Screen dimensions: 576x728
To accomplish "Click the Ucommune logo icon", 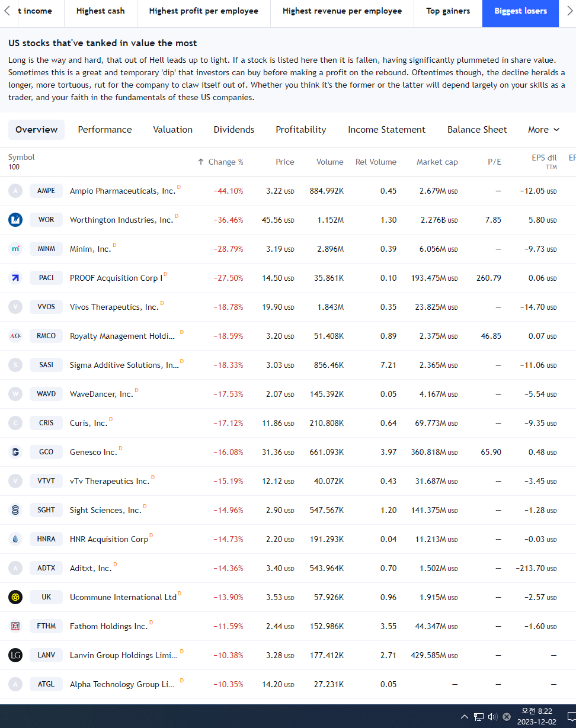I will (x=15, y=597).
